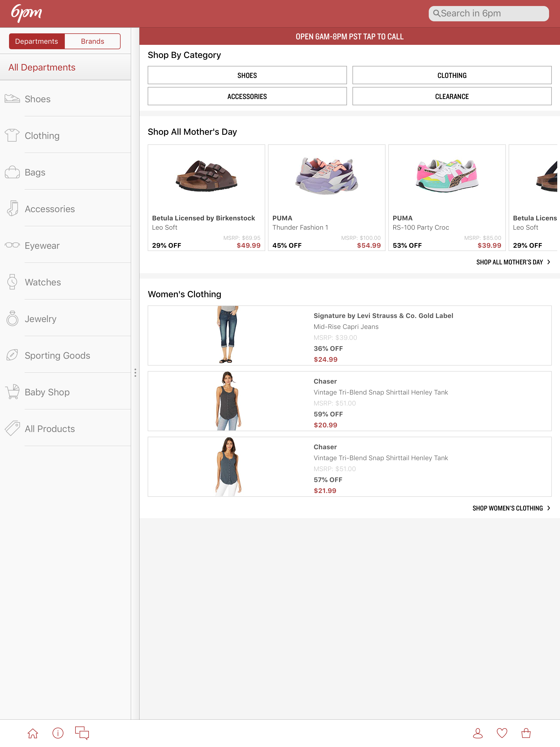560x747 pixels.
Task: Tap the home icon in bottom bar
Action: [33, 733]
